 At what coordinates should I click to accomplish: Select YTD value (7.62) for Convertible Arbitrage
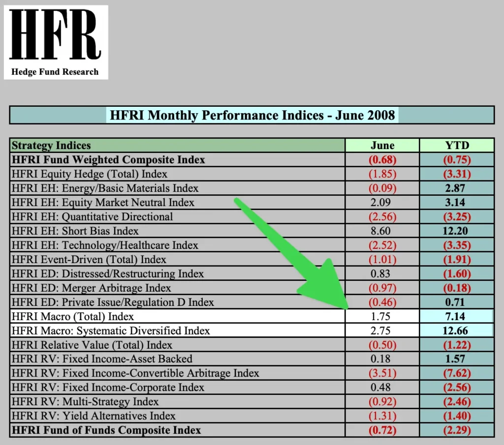pyautogui.click(x=457, y=373)
